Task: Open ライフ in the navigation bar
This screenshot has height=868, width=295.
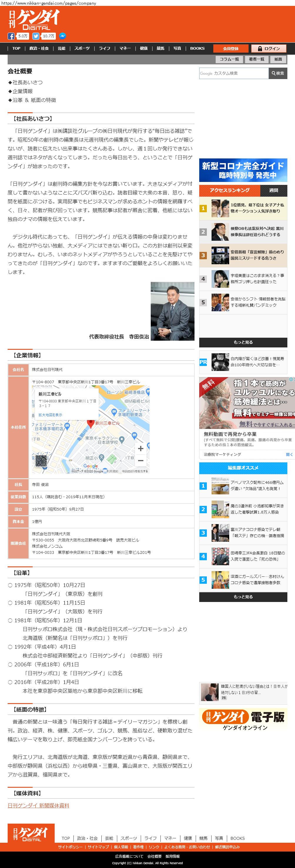Action: point(104,48)
